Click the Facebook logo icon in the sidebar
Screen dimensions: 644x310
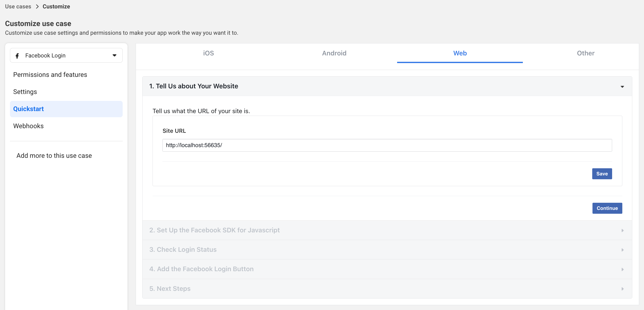[17, 55]
